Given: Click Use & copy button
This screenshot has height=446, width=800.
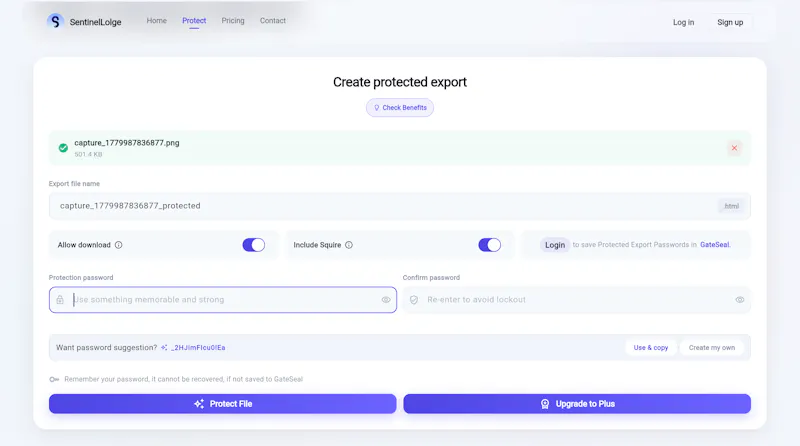Looking at the screenshot, I should click(x=651, y=348).
